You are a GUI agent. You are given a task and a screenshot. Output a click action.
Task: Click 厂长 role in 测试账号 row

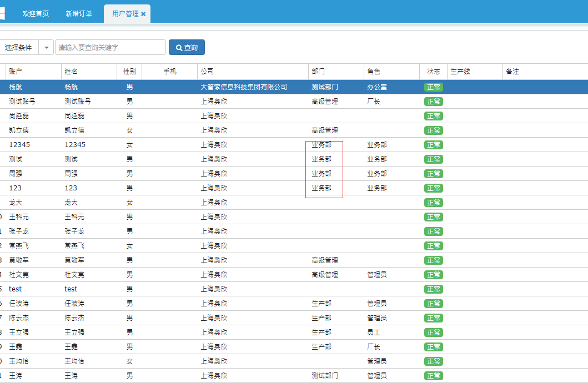tap(374, 102)
